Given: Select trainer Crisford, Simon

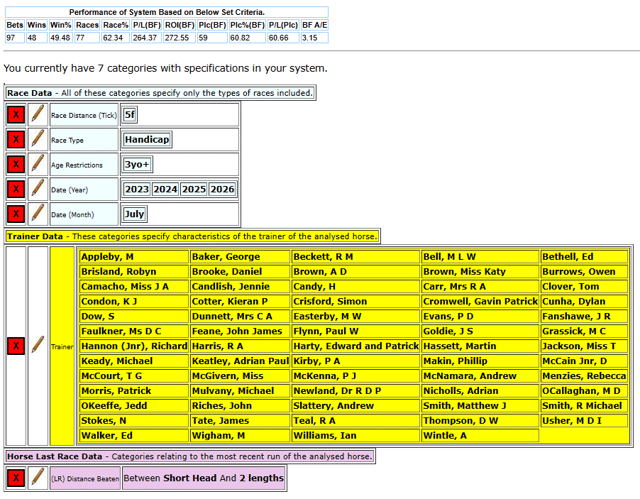Looking at the screenshot, I should [x=356, y=302].
